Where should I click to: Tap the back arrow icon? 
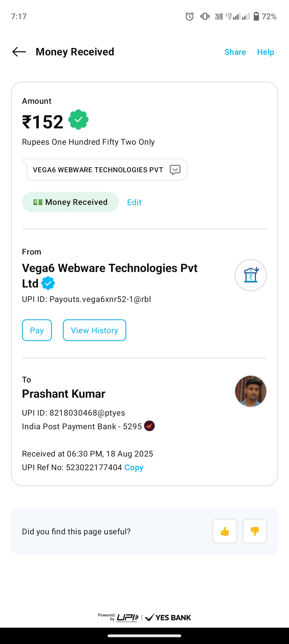(19, 52)
